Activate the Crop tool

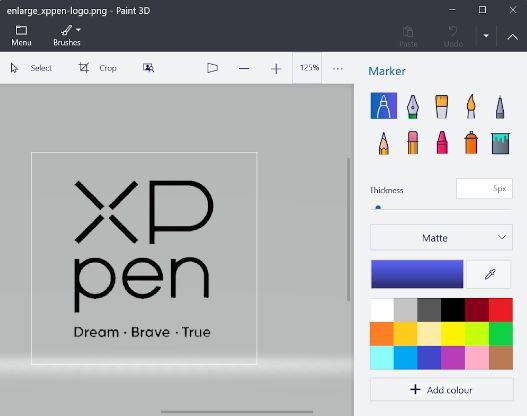pos(97,68)
